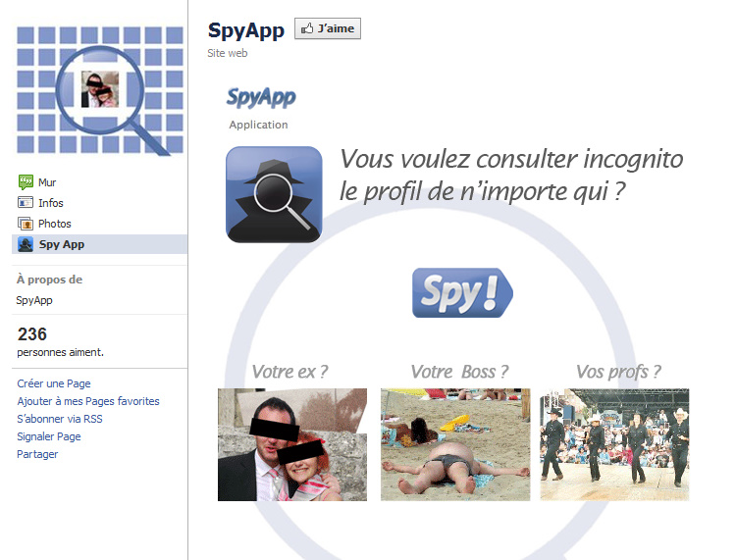This screenshot has width=736, height=560.
Task: Click the Photos icon in sidebar
Action: tap(26, 224)
